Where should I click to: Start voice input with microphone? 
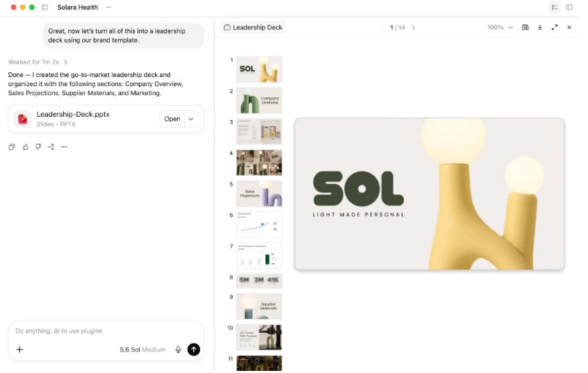click(x=179, y=351)
